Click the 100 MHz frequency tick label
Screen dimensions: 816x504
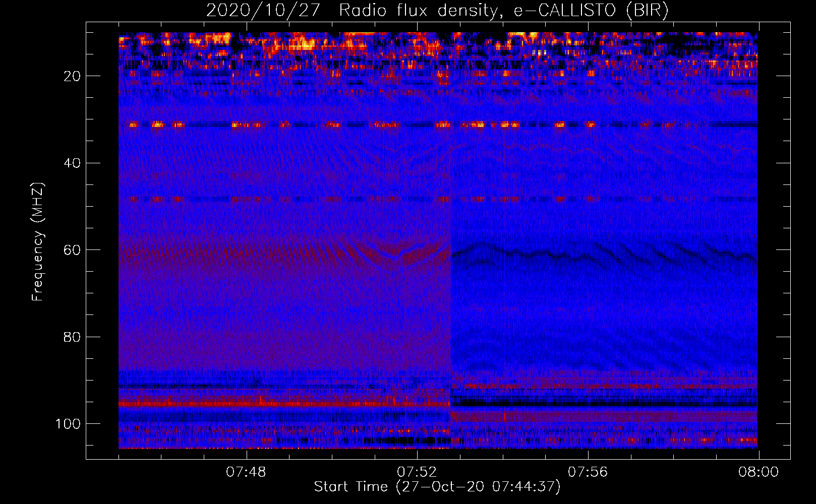point(68,424)
